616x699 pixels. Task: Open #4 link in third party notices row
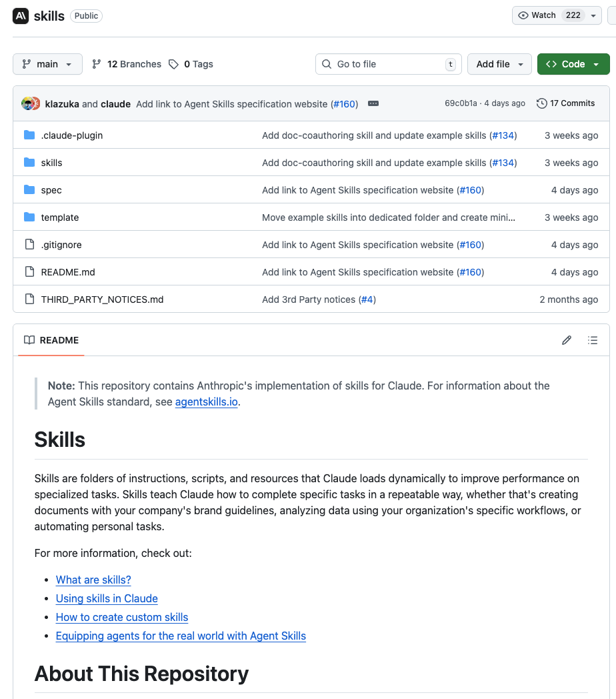click(367, 299)
